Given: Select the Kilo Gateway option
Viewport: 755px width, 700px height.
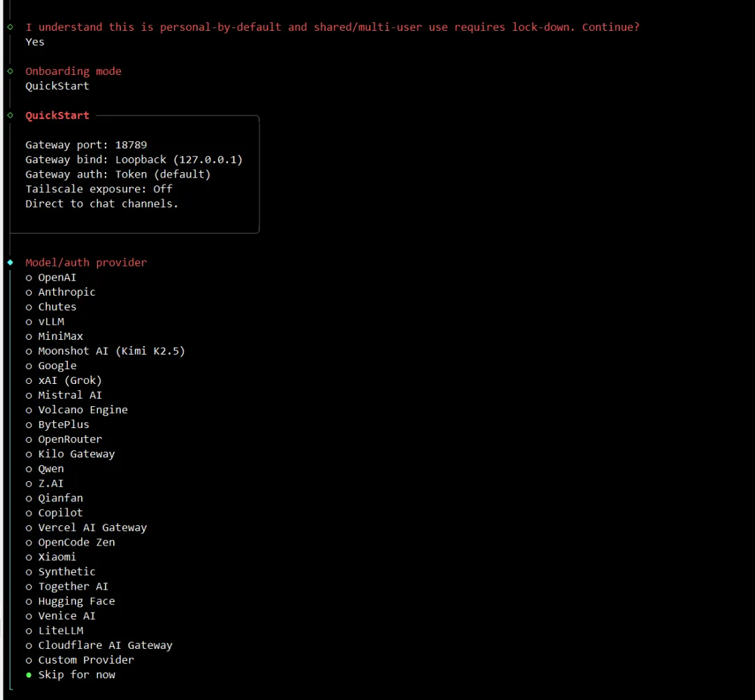Looking at the screenshot, I should 71,454.
